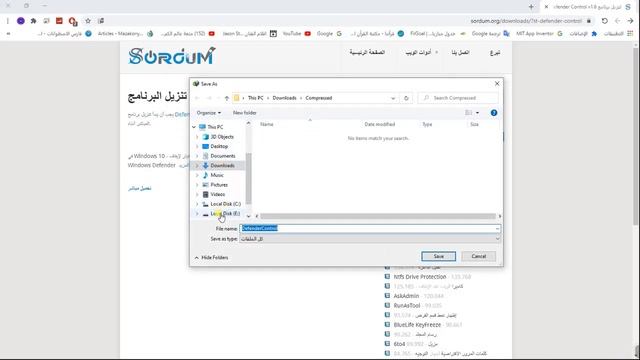Screen dimensions: 640x360
Task: Click the تحميل مباشر link
Action: (x=140, y=188)
